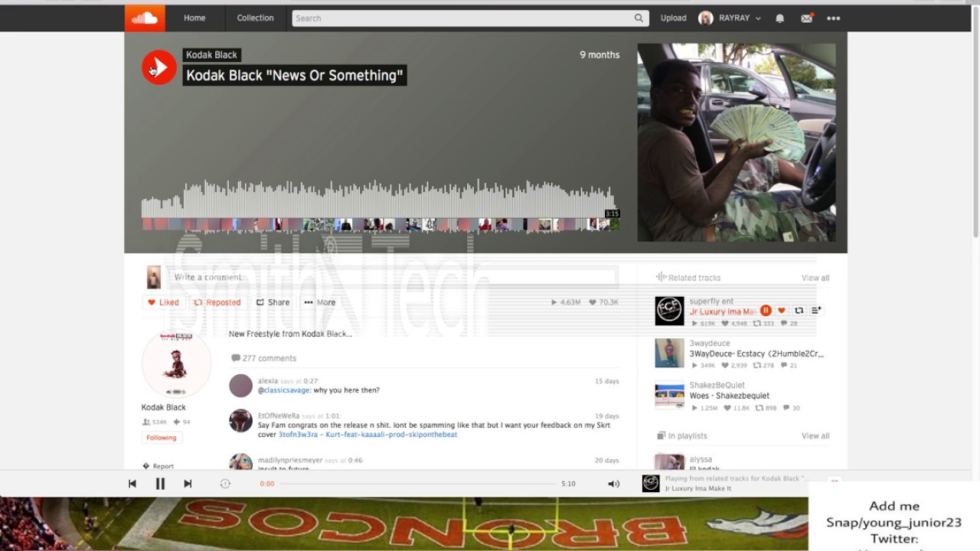The image size is (980, 551).
Task: Open 3WayDeuce- Ecstacy related track
Action: pos(756,354)
